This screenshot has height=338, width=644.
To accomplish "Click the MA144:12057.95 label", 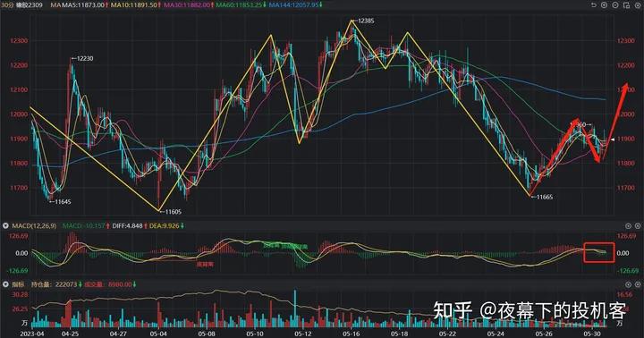I will (292, 5).
